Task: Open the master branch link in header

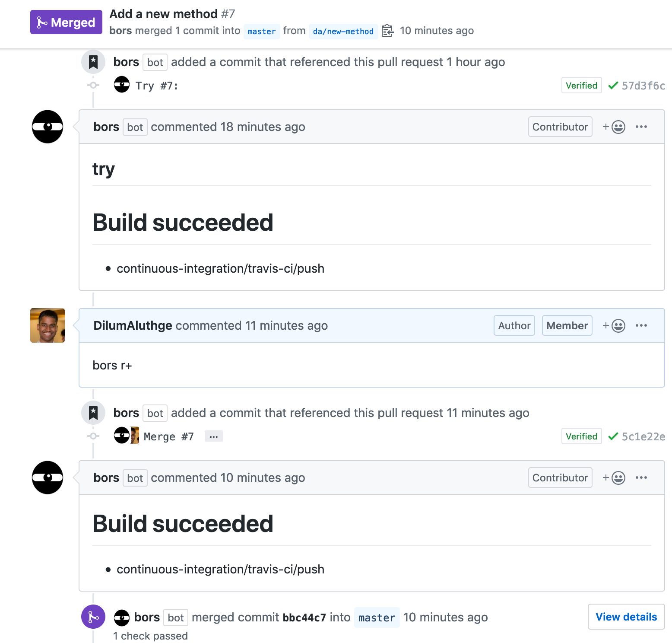Action: (261, 31)
